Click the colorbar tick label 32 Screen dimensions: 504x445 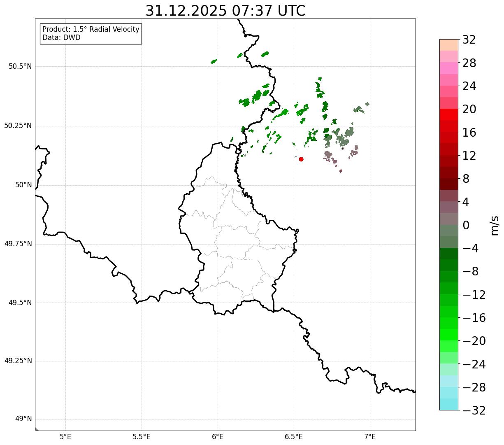[x=469, y=40]
